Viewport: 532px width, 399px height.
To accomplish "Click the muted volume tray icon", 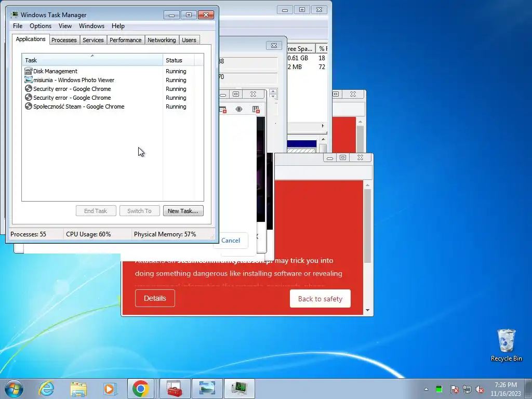I will (480, 389).
